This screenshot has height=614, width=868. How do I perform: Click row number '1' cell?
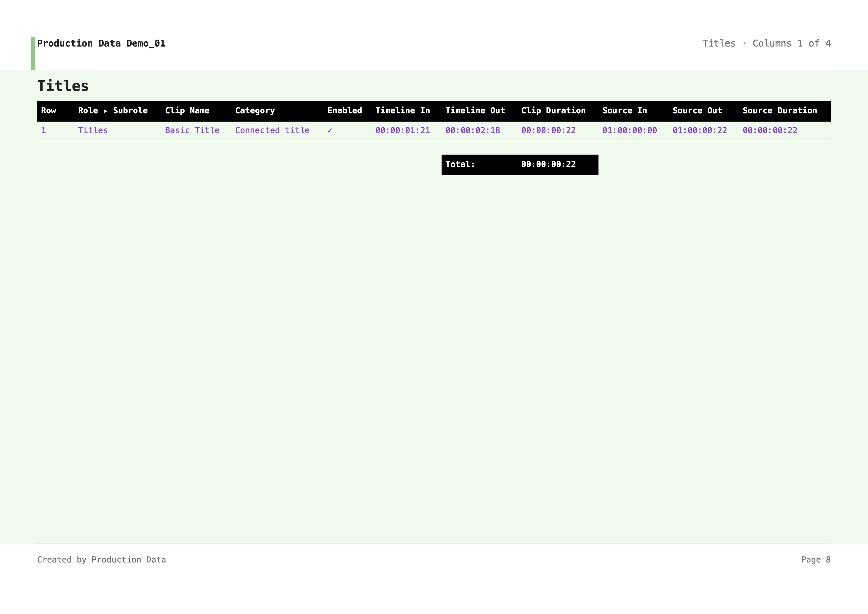click(44, 130)
